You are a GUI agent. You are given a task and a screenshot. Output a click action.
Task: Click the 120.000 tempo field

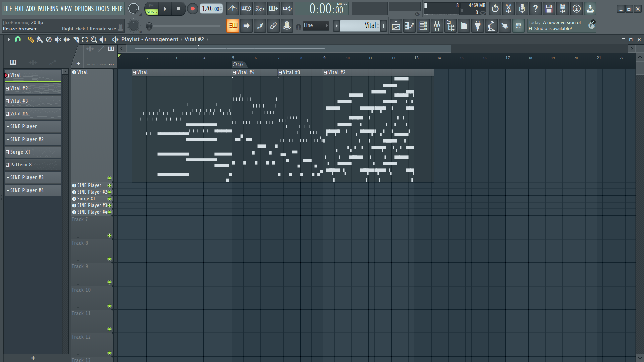pyautogui.click(x=211, y=9)
